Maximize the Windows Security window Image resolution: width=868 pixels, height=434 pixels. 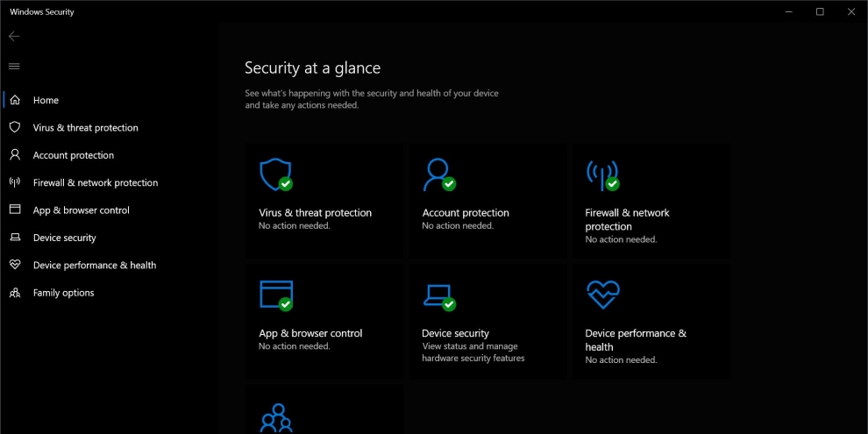[820, 11]
